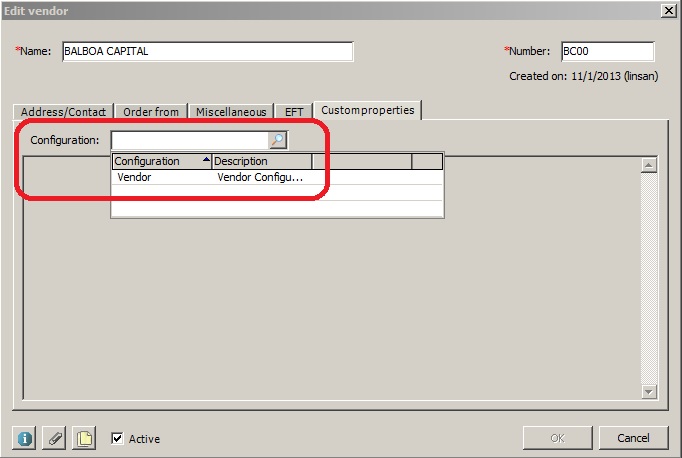Screen dimensions: 682x458
Task: Click the scrollbar up arrow
Action: (649, 165)
